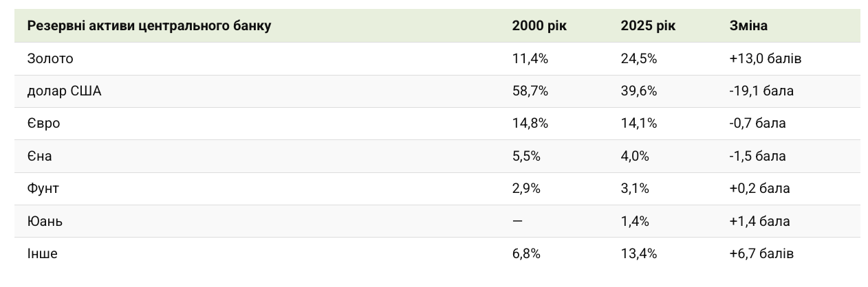Select the 14,8% Євро value for 2000

[530, 124]
